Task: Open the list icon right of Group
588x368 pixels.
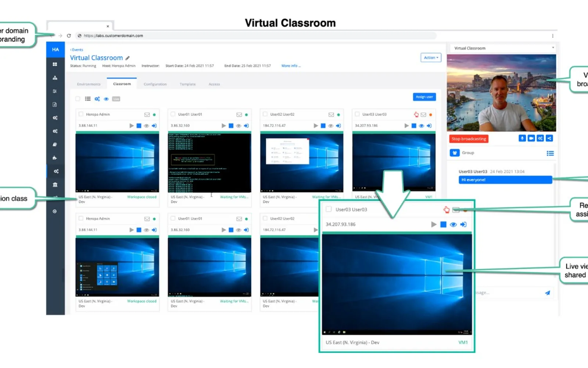Action: (550, 153)
